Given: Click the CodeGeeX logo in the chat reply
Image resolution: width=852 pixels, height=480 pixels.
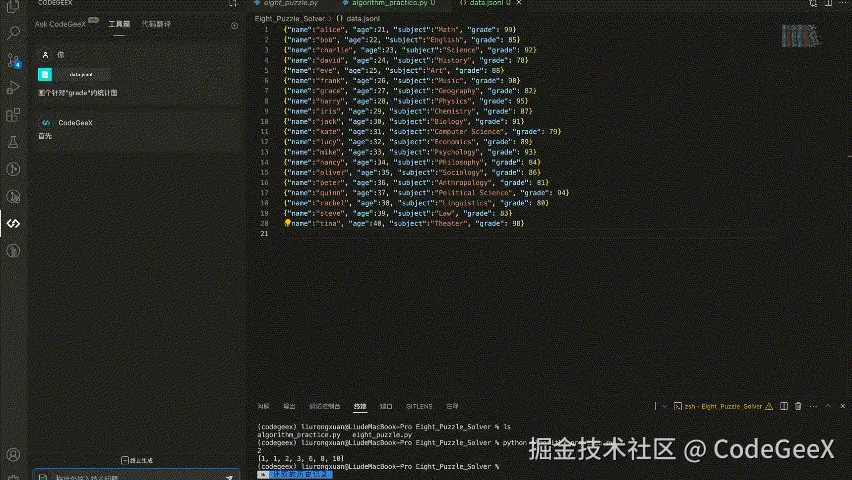Looking at the screenshot, I should tap(46, 123).
